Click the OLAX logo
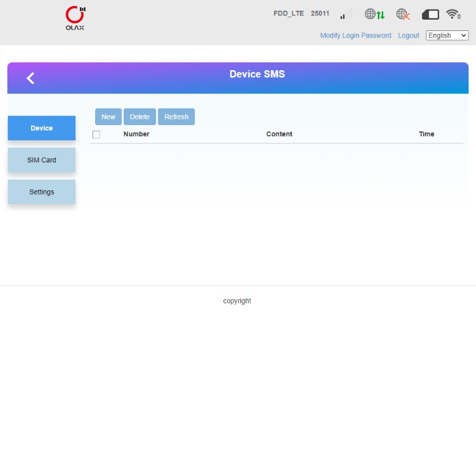 pos(75,18)
